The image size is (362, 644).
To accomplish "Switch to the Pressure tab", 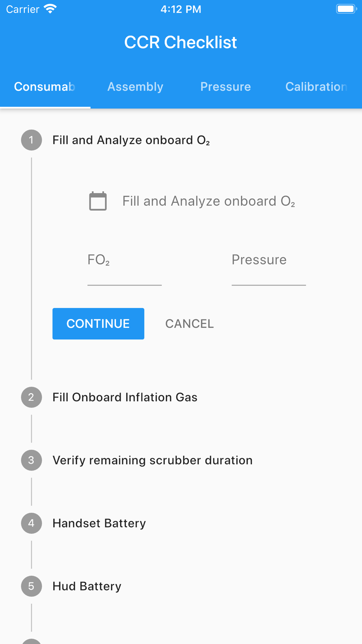I will [x=226, y=87].
